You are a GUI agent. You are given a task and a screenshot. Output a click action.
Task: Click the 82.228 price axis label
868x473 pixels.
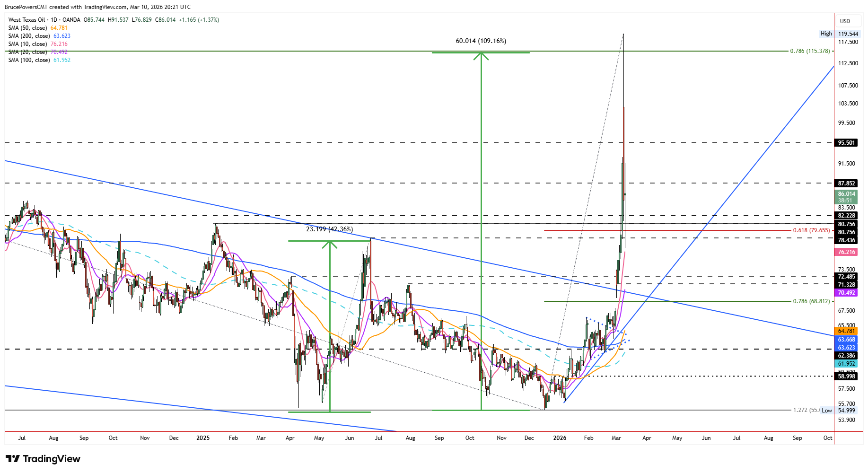click(846, 216)
